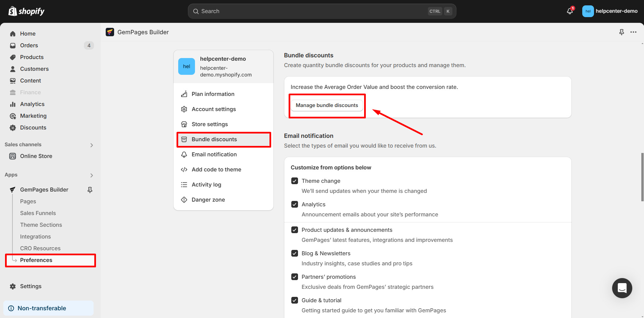Click the pin icon beside GemPages Builder in sidebar

point(90,190)
